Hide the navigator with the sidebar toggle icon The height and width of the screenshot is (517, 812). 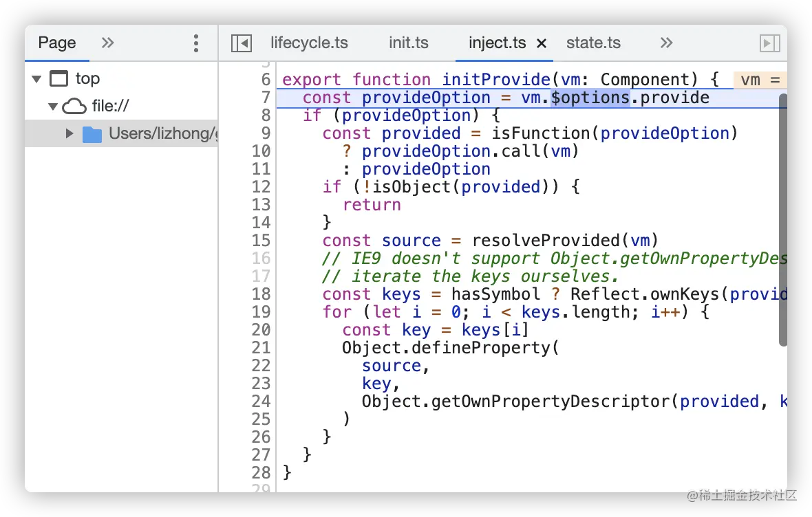(x=242, y=43)
